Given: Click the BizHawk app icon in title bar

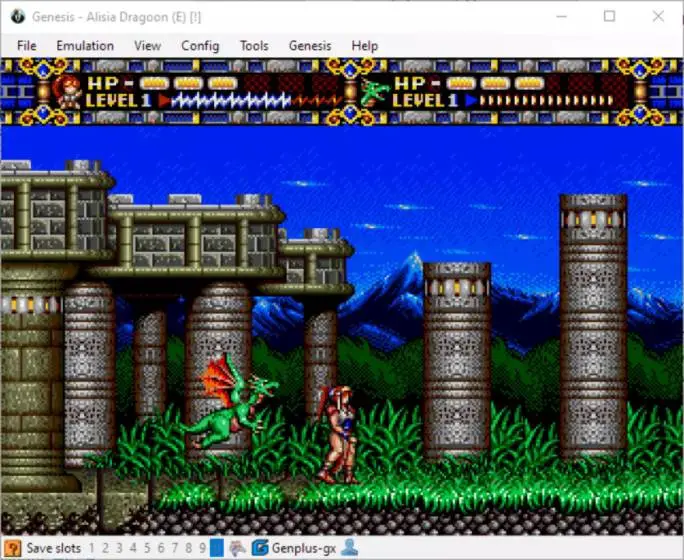Looking at the screenshot, I should [18, 17].
